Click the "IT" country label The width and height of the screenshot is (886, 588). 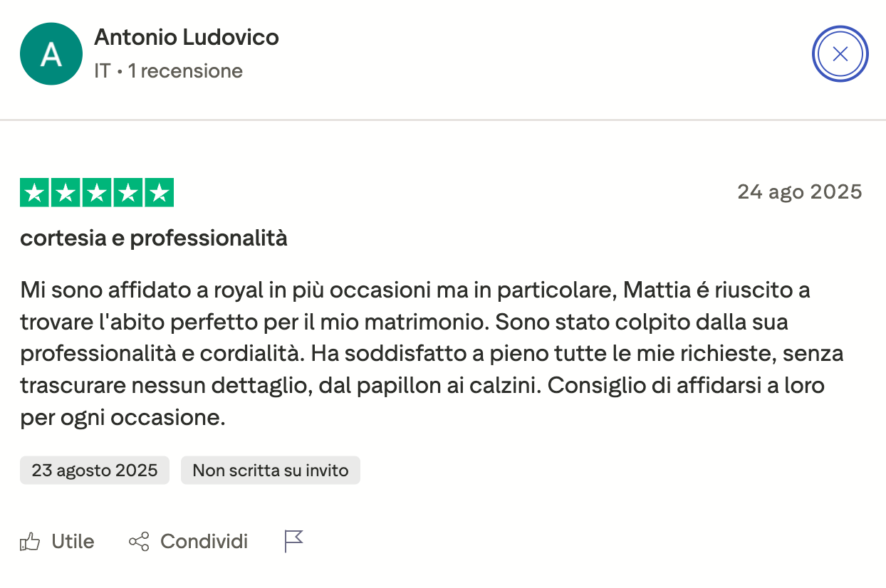coord(103,71)
